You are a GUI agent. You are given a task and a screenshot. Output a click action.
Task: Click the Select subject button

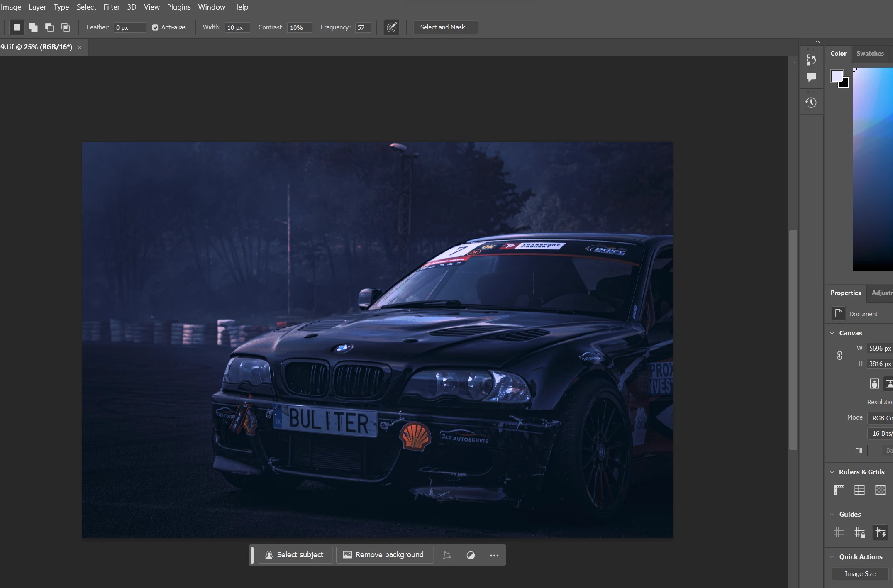point(295,555)
